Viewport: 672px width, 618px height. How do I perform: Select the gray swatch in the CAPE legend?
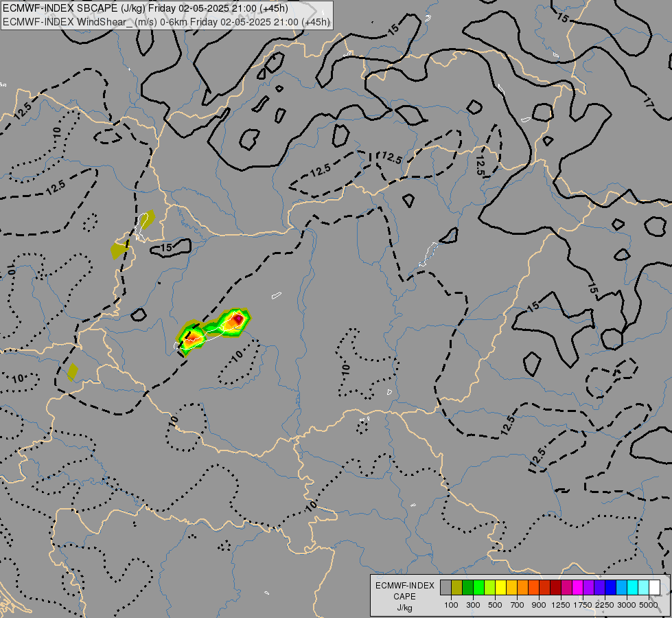pos(445,588)
